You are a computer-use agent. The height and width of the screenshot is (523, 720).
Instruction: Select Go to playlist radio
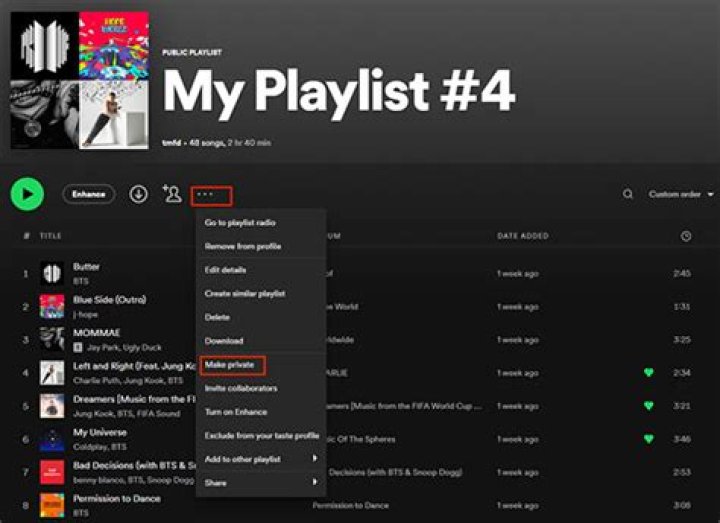click(x=240, y=223)
